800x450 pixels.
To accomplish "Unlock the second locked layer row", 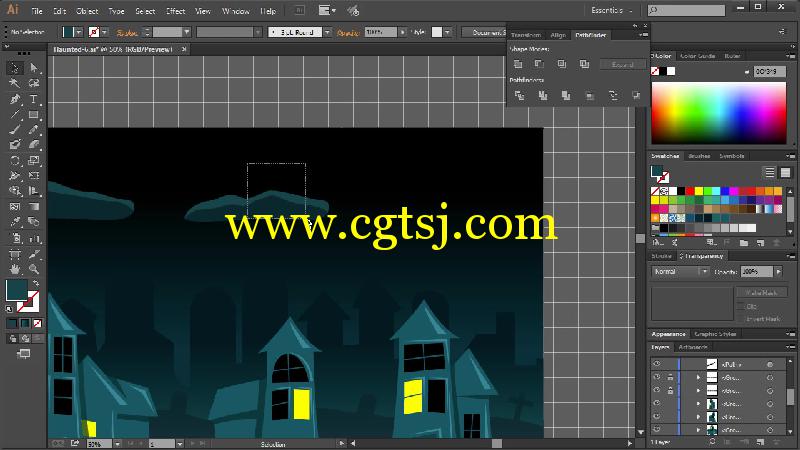I will coord(670,390).
